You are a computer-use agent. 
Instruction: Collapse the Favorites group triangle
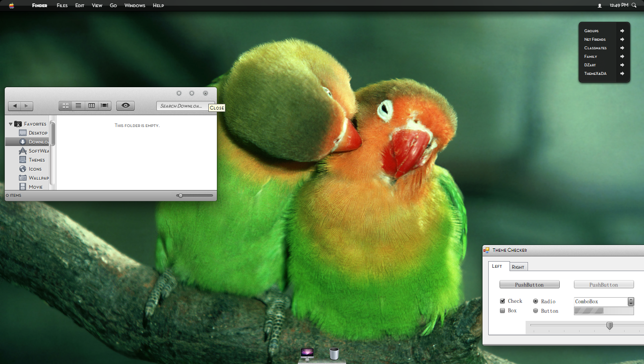pyautogui.click(x=10, y=124)
